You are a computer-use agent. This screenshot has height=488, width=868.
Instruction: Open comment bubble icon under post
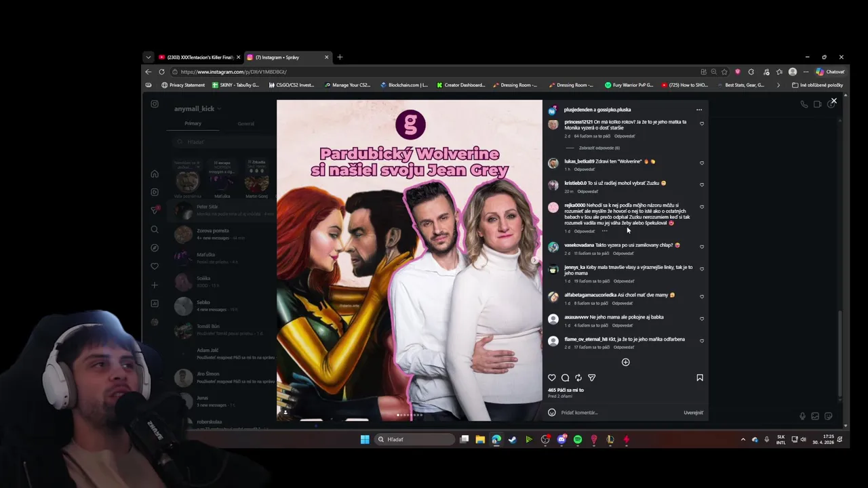coord(565,378)
